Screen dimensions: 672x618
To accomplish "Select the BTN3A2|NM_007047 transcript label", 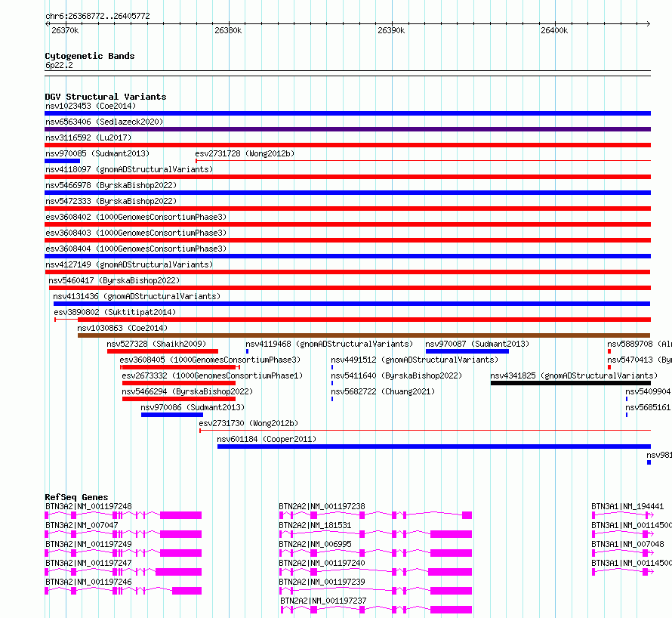I will pos(82,525).
